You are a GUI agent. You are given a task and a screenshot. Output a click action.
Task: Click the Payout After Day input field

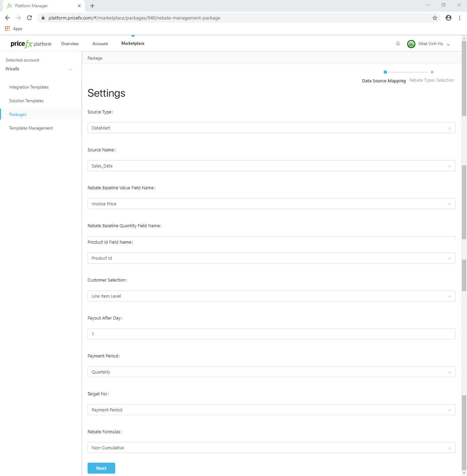(x=271, y=334)
